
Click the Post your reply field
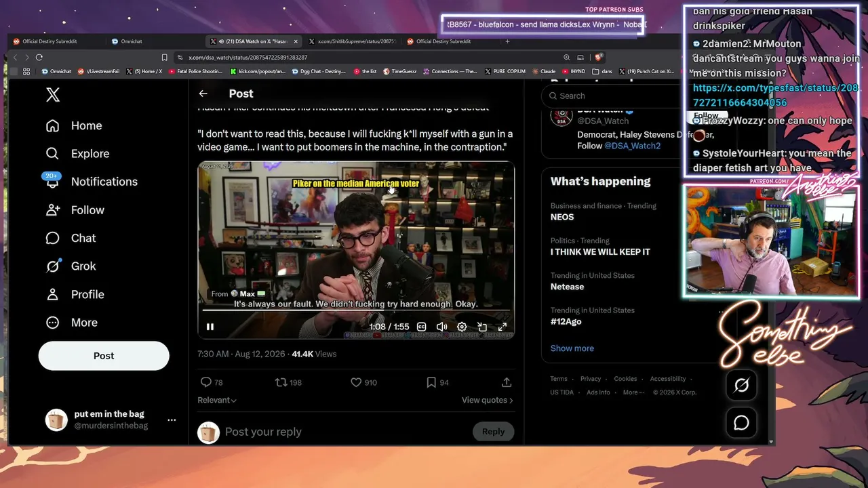346,432
